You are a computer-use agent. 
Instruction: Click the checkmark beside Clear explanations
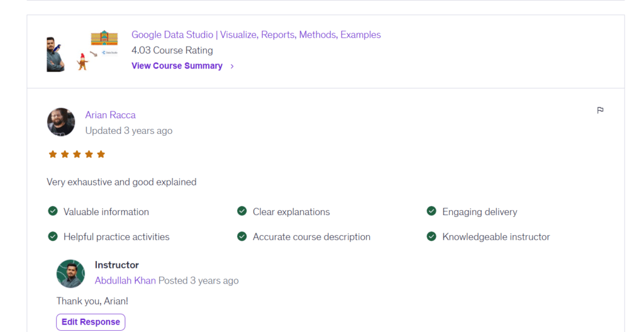tap(242, 211)
